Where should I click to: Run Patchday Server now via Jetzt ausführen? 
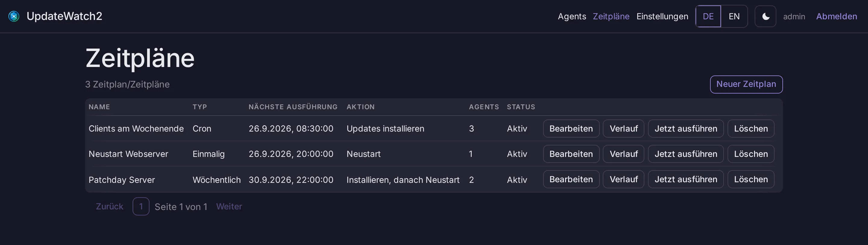(x=686, y=179)
